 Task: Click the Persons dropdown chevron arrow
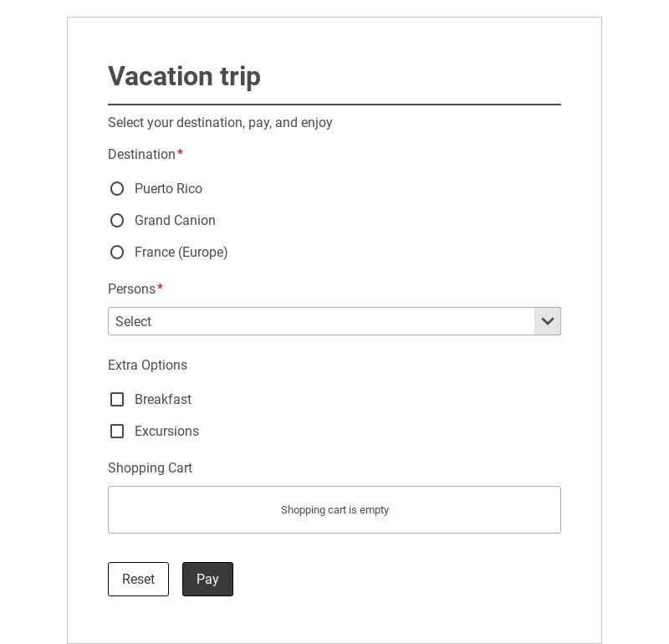coord(548,321)
